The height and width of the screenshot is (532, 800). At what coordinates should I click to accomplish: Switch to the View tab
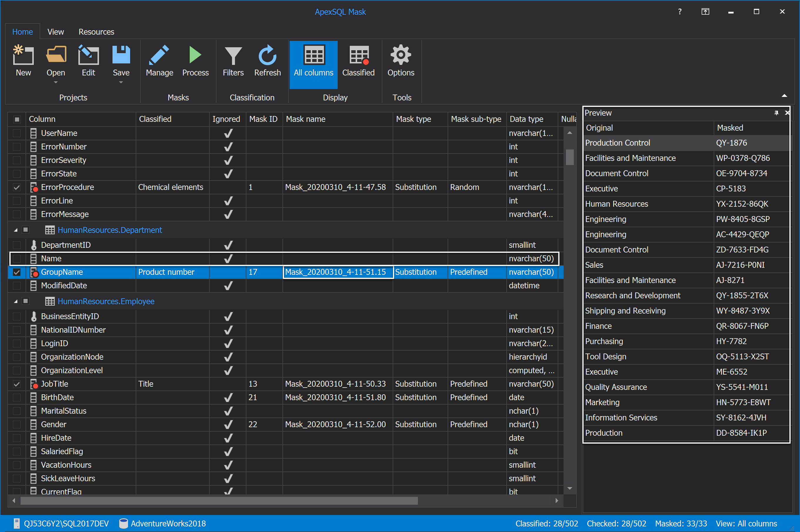coord(56,31)
